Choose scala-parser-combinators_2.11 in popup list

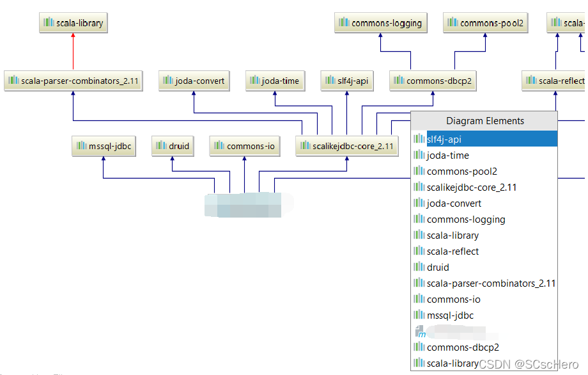pyautogui.click(x=491, y=283)
